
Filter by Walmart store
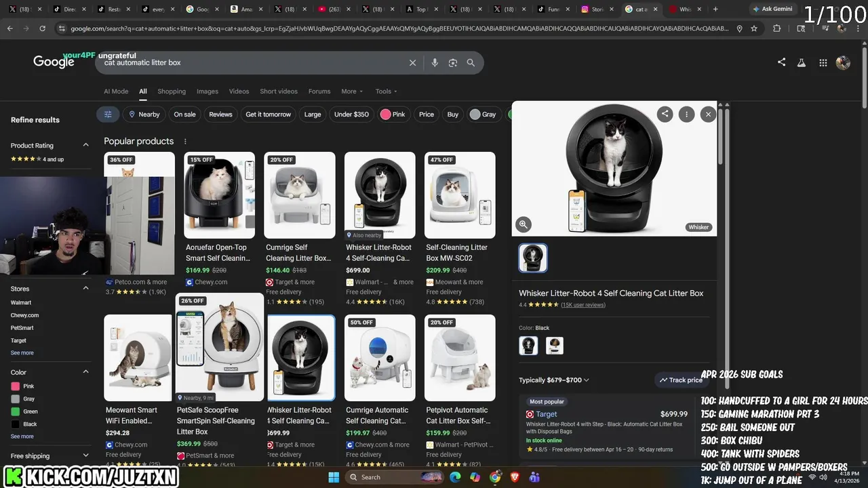click(x=21, y=303)
